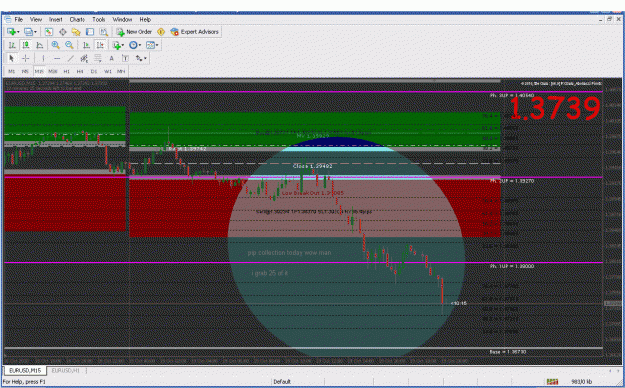Select the Horizontal Line drawing tool
The image size is (625, 388).
(57, 58)
